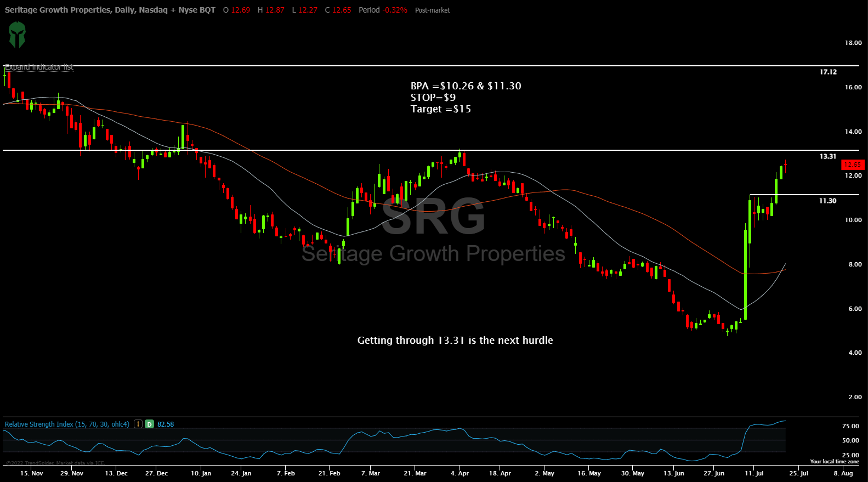
Task: Click the close price C 12.65 in header
Action: [338, 10]
